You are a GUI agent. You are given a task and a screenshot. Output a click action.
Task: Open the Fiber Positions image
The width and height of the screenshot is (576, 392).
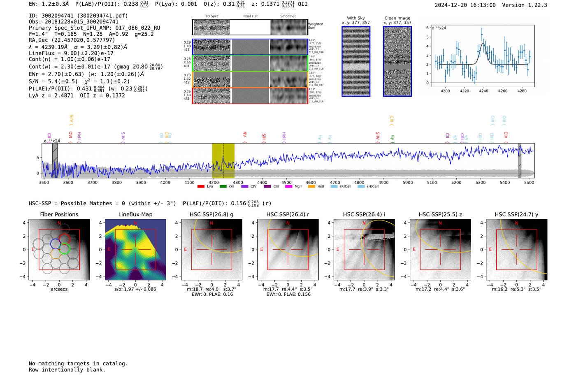pyautogui.click(x=59, y=250)
